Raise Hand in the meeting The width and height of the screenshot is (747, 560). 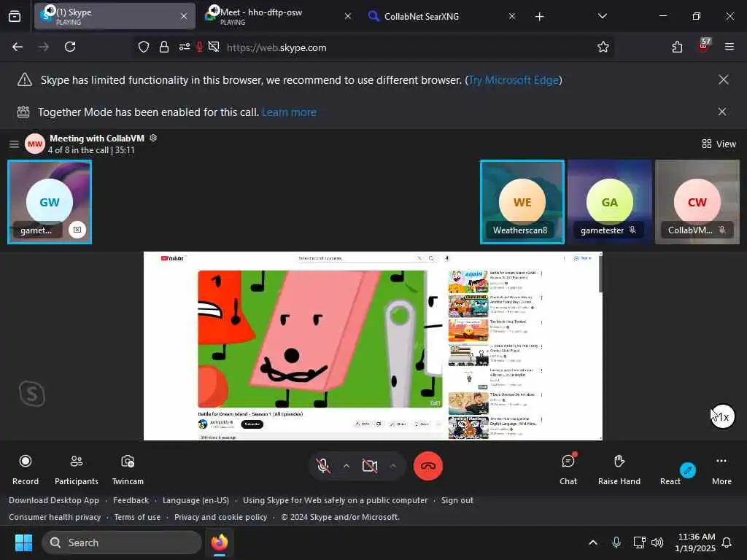[x=619, y=470]
